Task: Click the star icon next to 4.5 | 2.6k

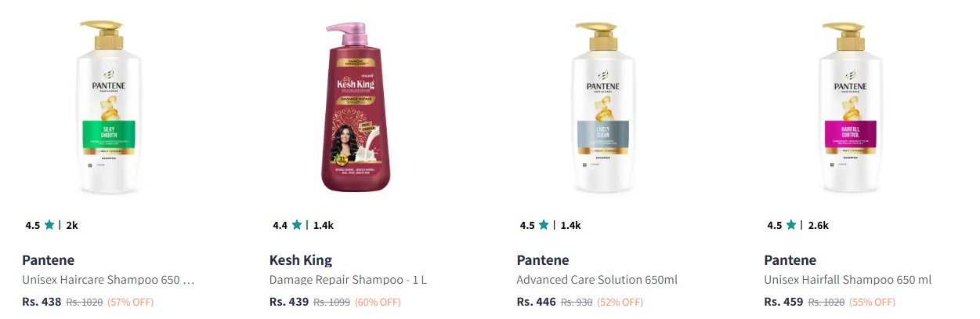Action: (791, 225)
